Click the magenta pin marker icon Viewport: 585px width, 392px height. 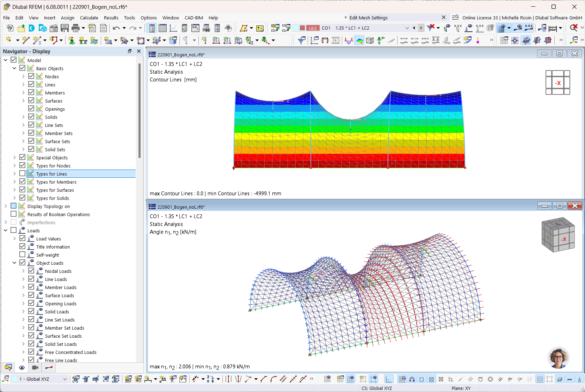[x=478, y=41]
